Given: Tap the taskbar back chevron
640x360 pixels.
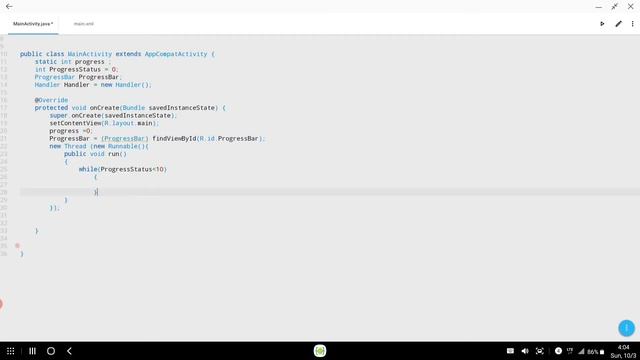Looking at the screenshot, I should 69,351.
